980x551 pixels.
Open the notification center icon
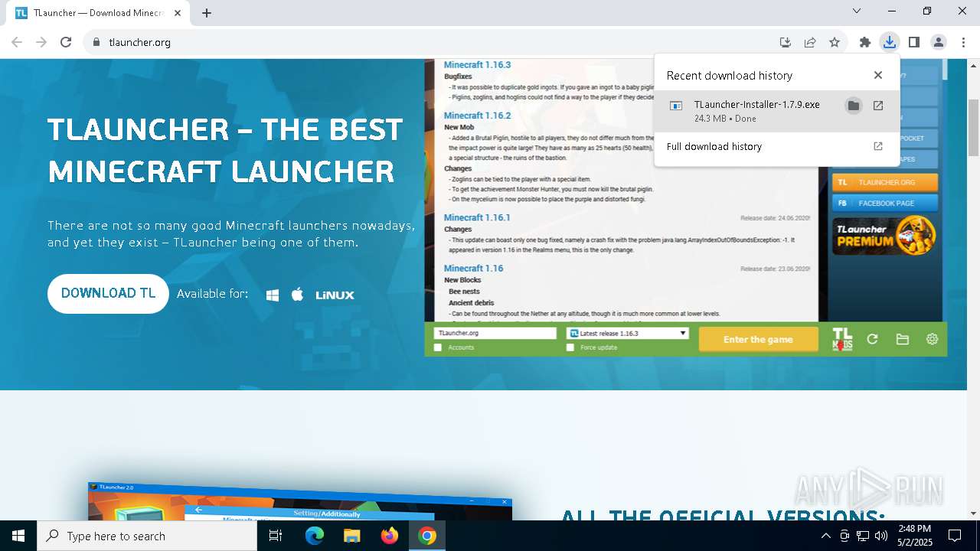pyautogui.click(x=955, y=536)
